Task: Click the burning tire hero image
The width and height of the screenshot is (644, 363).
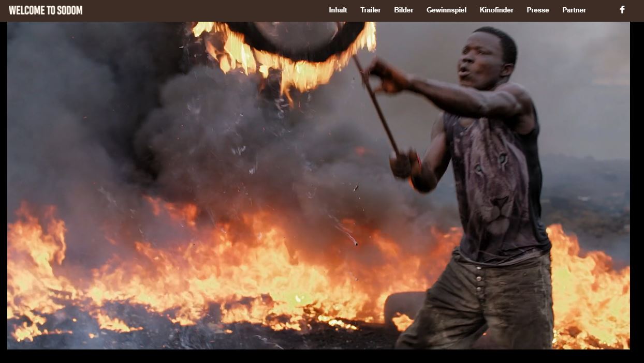Action: tap(318, 185)
